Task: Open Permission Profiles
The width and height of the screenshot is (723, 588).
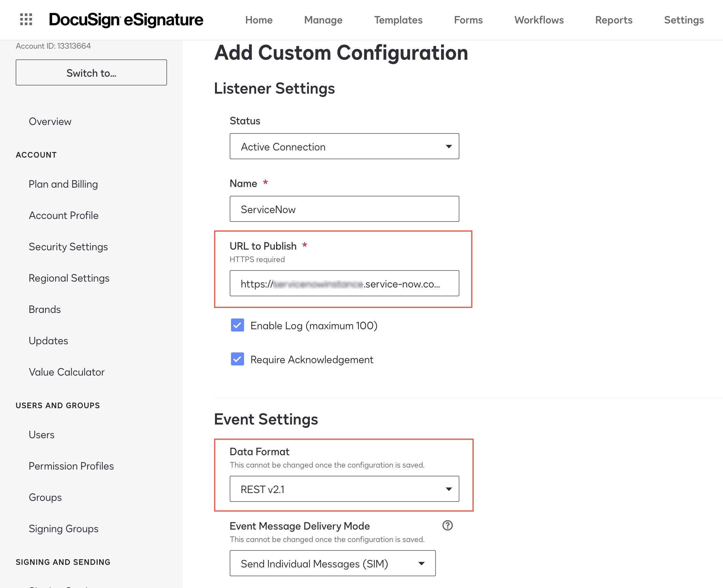Action: (71, 466)
